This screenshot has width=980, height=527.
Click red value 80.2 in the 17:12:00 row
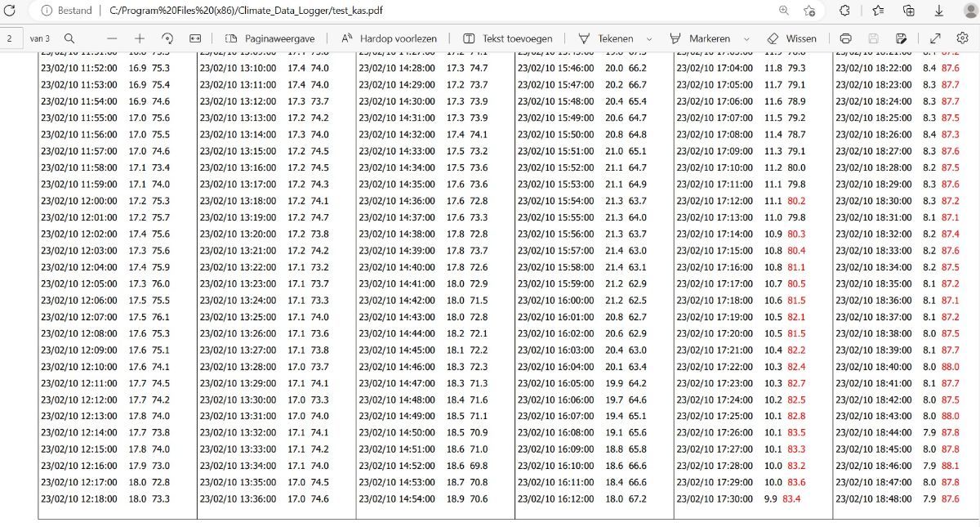click(x=796, y=201)
